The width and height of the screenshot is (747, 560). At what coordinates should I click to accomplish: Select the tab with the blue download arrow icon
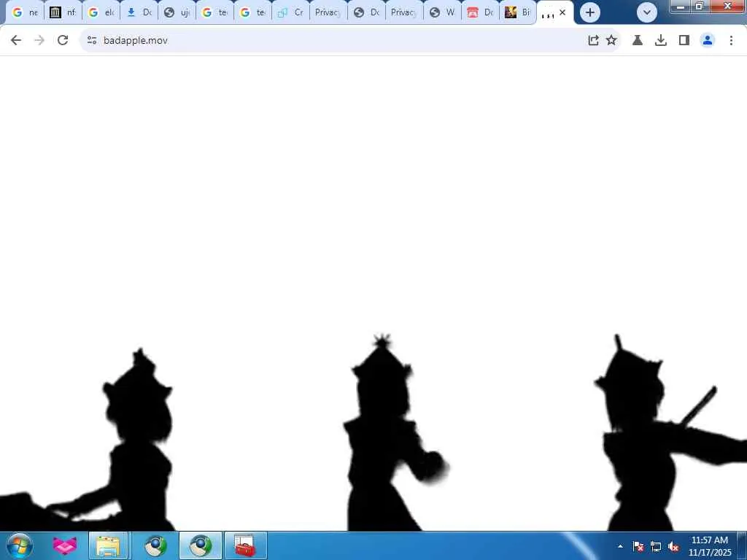click(x=139, y=12)
